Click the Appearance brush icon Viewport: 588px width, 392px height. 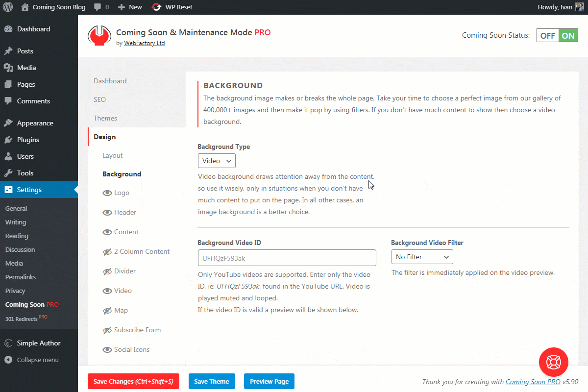[x=8, y=123]
